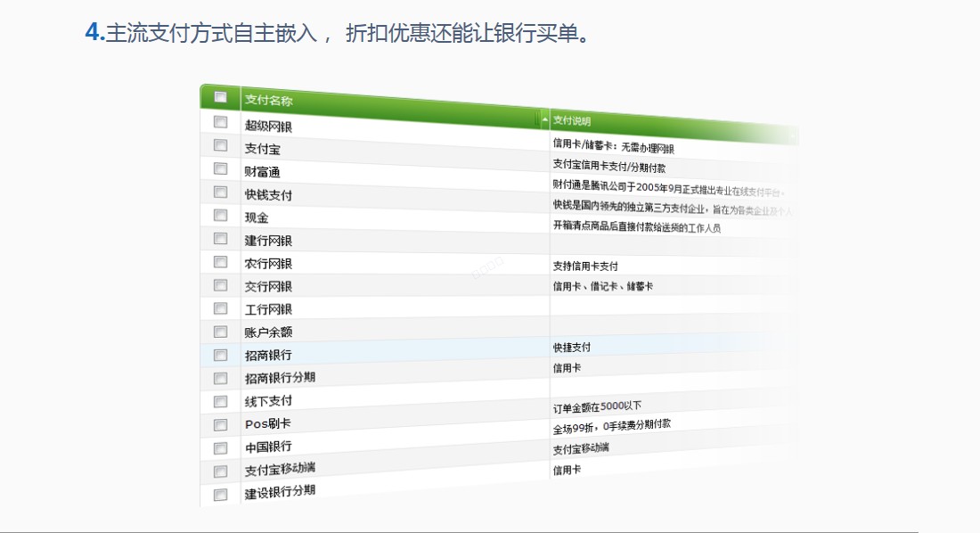Screen dimensions: 980x533
Task: Select the 农行网银 row name
Action: pos(268,263)
